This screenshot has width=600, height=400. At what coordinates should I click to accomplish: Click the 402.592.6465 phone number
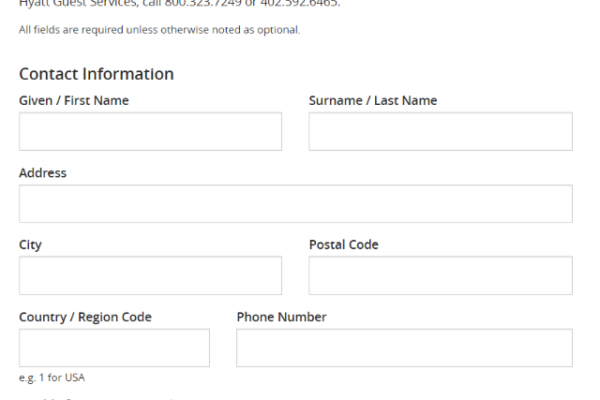tap(300, 3)
